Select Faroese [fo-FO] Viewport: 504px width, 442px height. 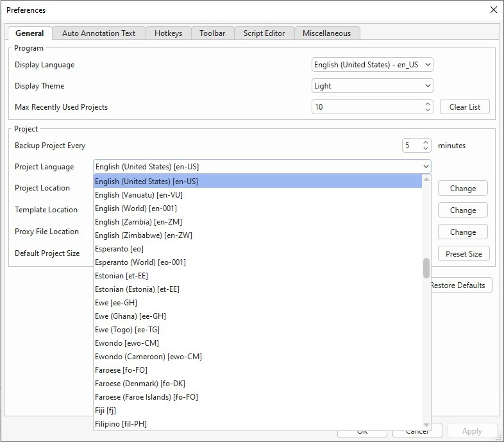258,370
